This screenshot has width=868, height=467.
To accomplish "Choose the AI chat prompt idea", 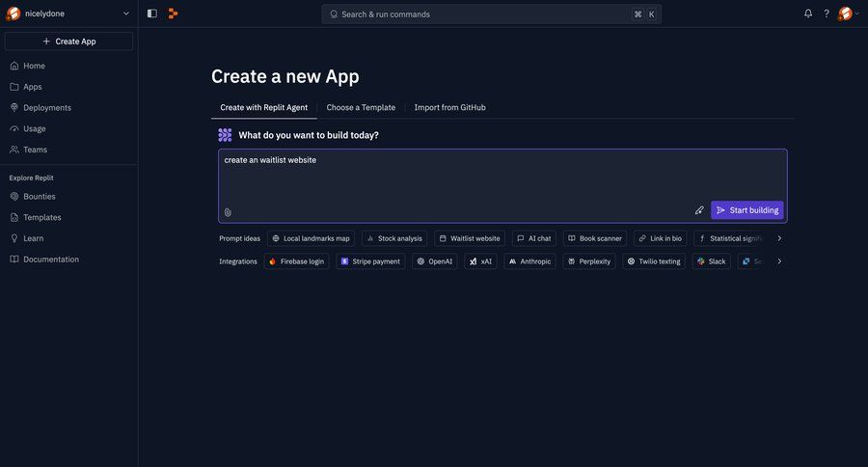I will (533, 238).
